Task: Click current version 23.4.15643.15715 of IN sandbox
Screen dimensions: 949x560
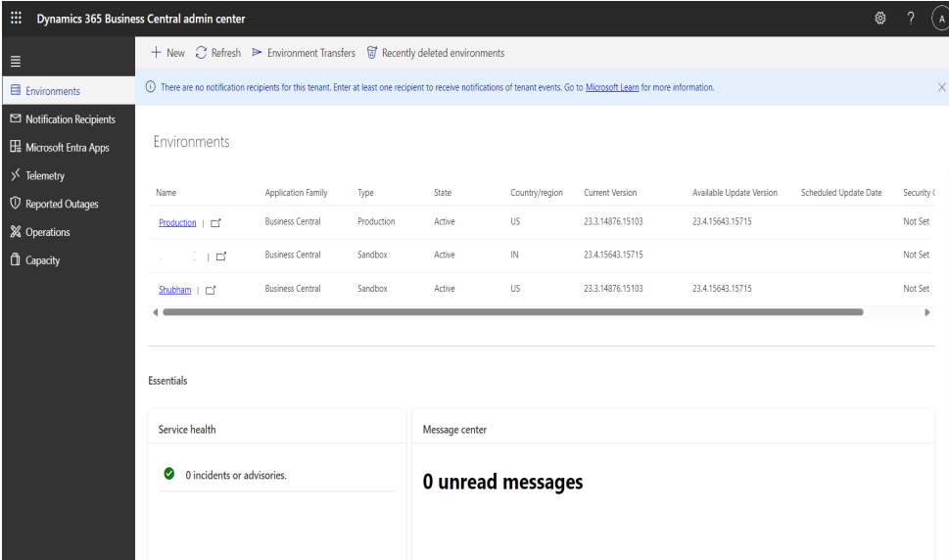Action: (x=613, y=255)
